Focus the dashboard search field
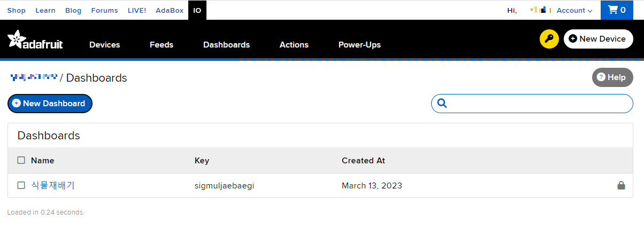 tap(532, 104)
